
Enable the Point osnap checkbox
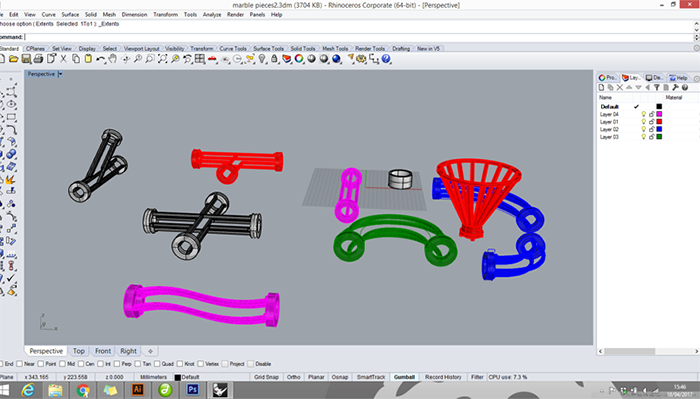41,364
